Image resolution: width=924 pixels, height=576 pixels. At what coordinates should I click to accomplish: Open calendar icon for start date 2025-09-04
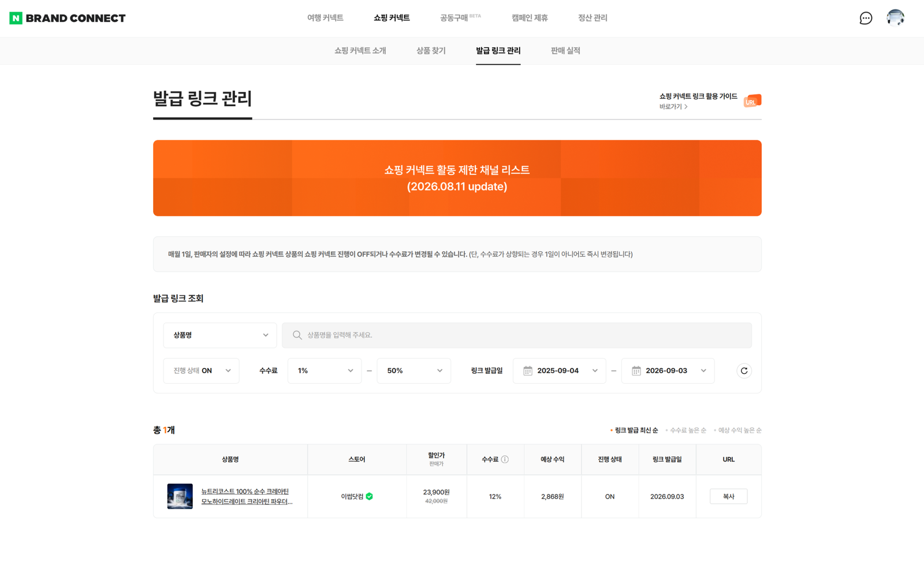coord(528,371)
